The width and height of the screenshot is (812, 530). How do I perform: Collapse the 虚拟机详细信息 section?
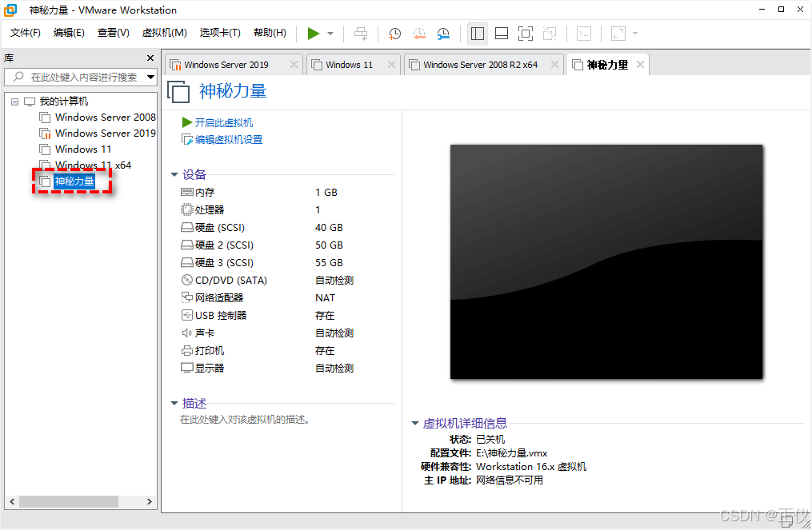click(x=415, y=424)
